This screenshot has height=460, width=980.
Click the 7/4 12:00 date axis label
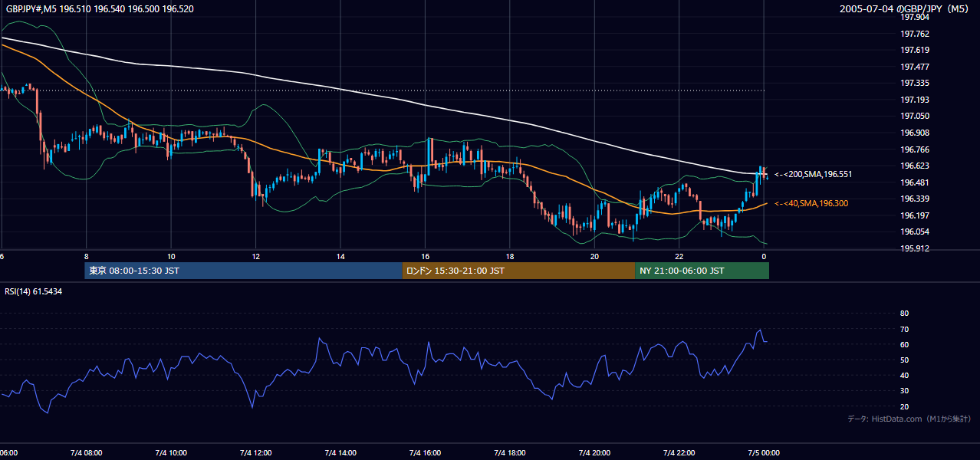255,452
